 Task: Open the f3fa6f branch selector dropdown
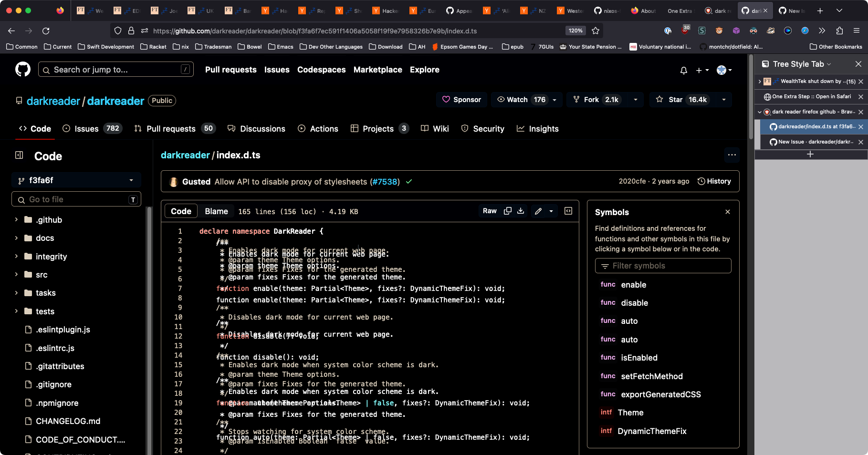pyautogui.click(x=76, y=180)
